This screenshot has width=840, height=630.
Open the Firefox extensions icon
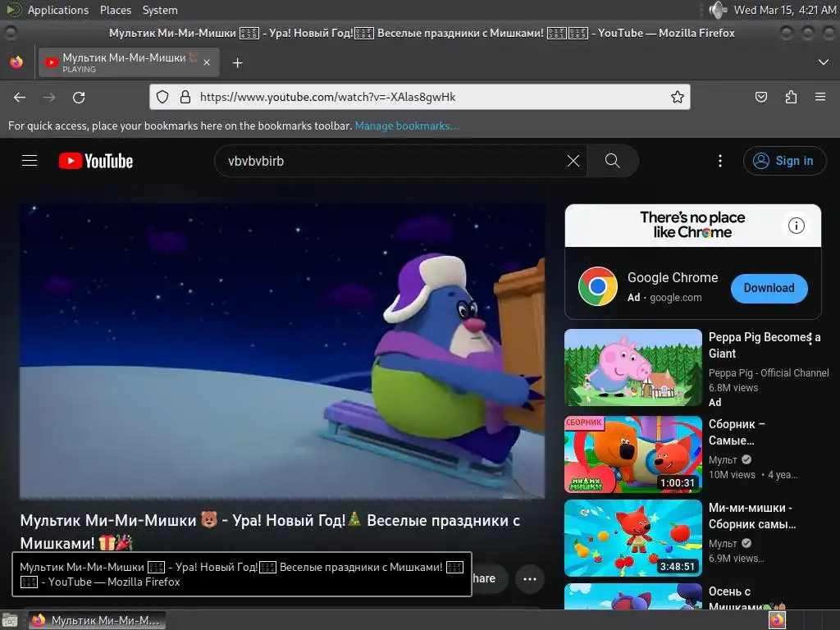pyautogui.click(x=791, y=97)
